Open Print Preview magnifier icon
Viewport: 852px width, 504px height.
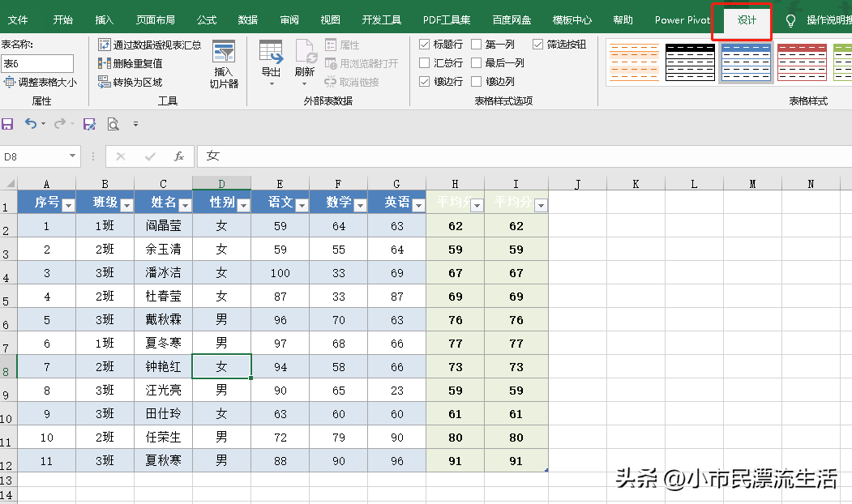coord(113,124)
